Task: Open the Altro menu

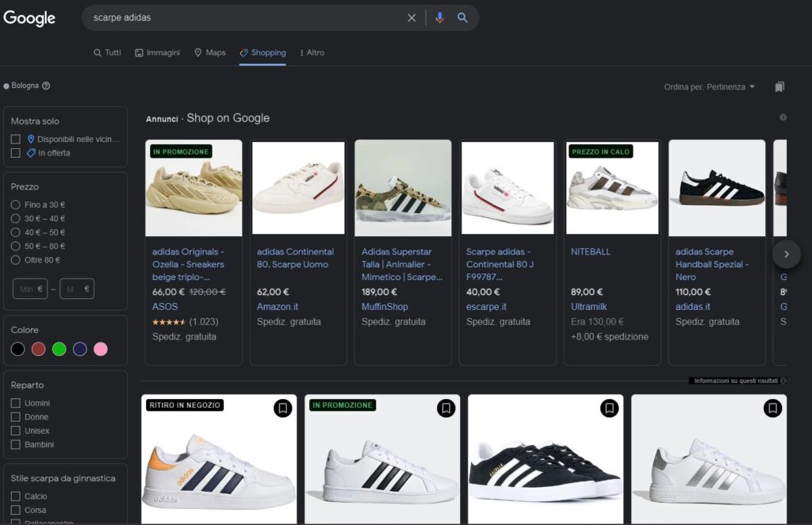Action: [x=312, y=53]
